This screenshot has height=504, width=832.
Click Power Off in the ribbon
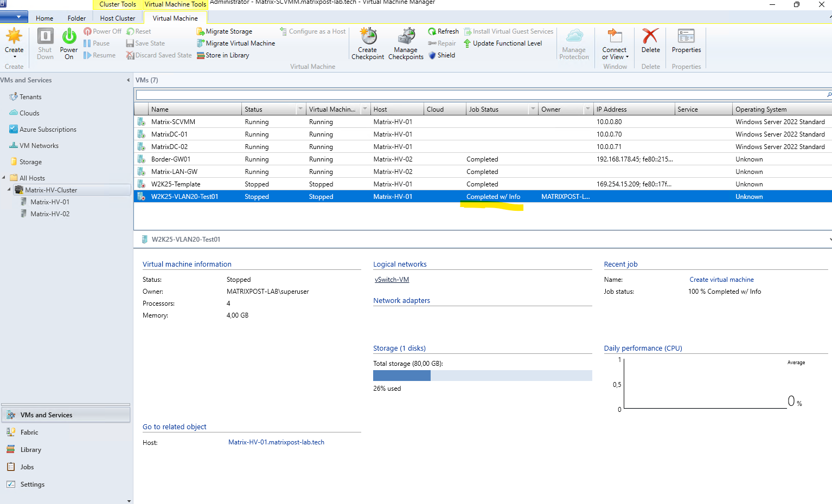coord(103,31)
